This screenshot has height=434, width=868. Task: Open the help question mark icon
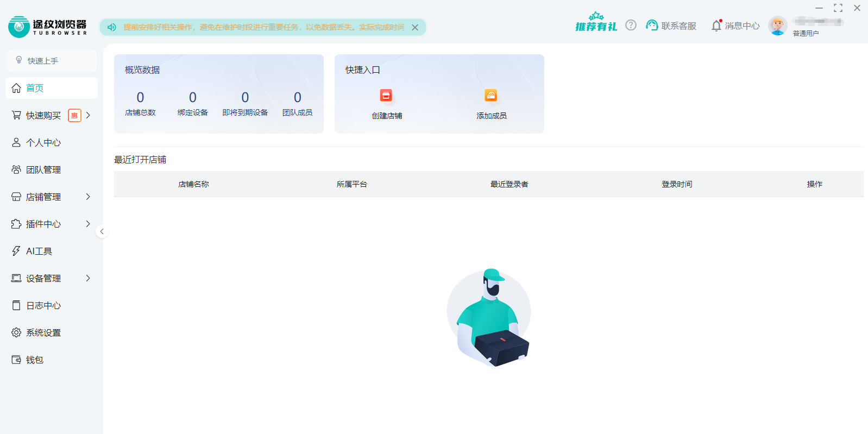click(631, 25)
